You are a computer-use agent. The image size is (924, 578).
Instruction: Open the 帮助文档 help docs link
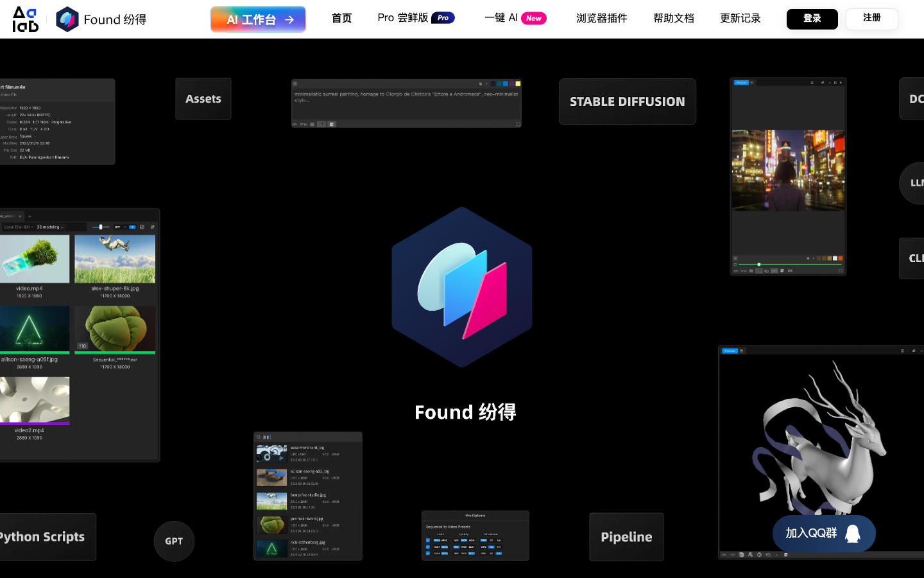[673, 19]
